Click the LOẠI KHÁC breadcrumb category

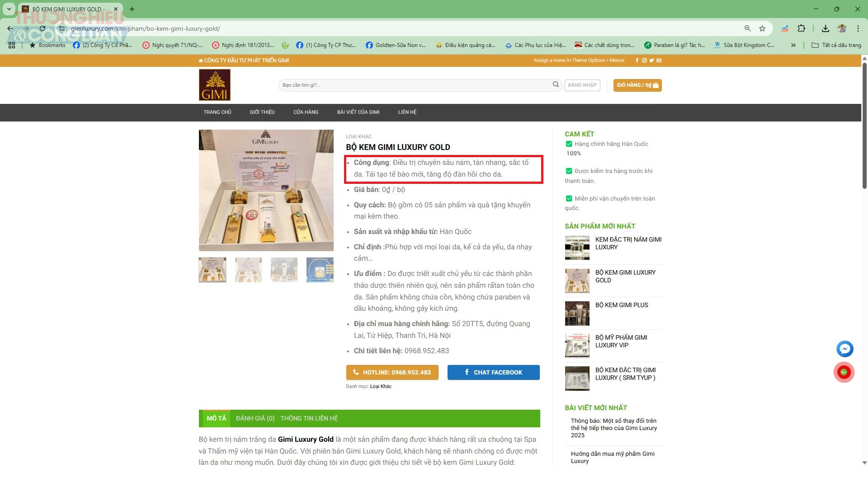[x=359, y=136]
